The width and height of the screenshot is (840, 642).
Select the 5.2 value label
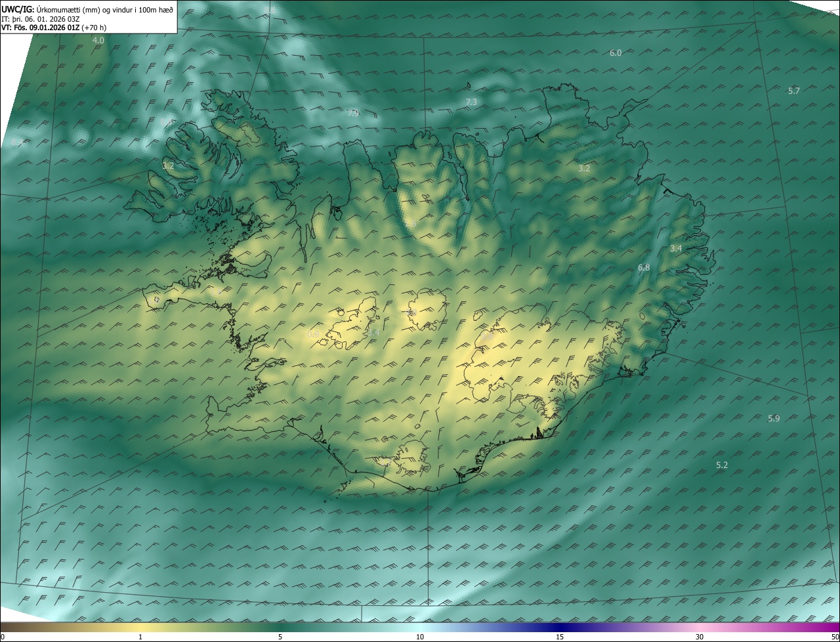(722, 465)
